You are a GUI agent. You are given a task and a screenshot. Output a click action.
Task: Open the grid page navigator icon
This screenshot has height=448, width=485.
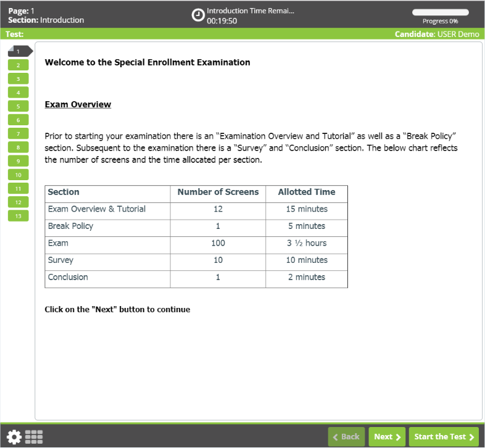point(33,437)
